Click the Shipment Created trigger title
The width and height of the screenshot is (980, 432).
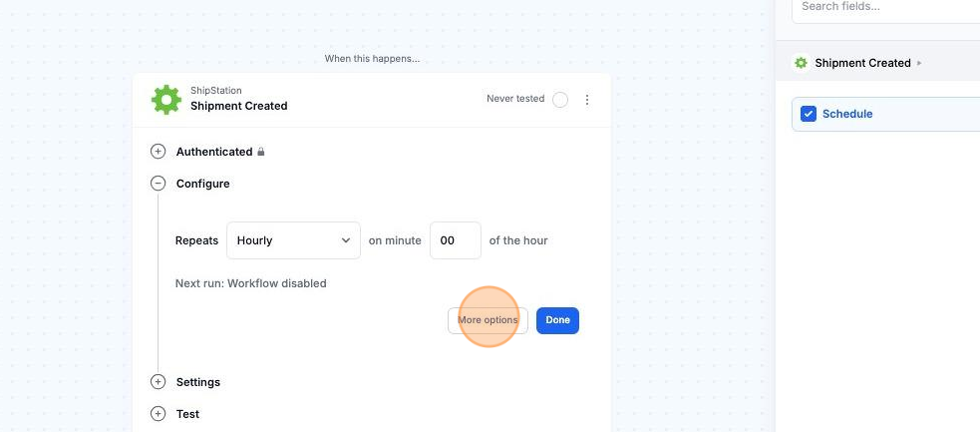(239, 106)
